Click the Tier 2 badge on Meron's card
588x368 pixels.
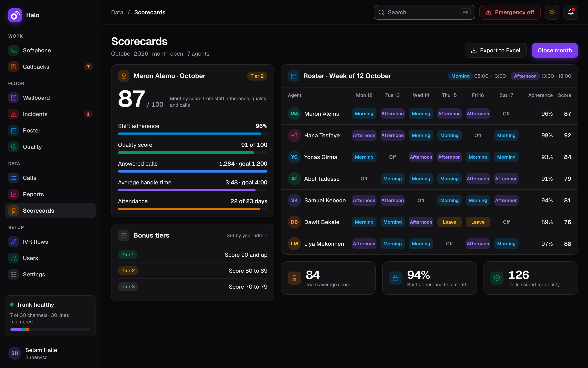coord(257,76)
